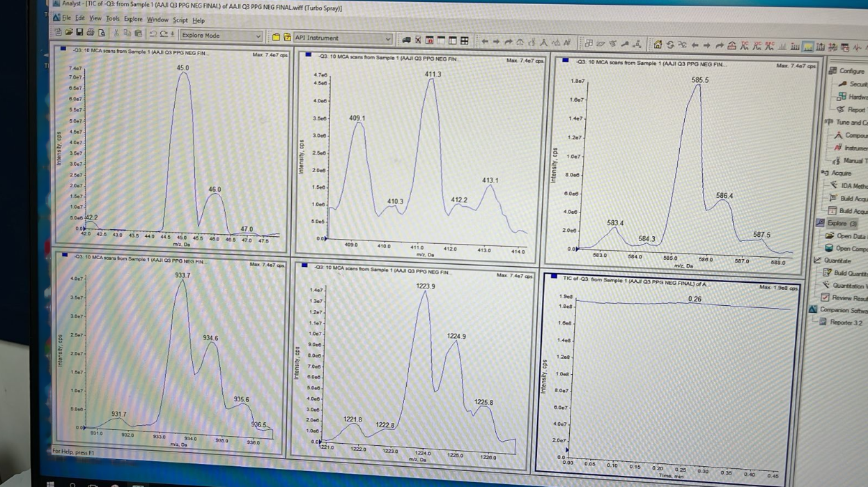The image size is (868, 487).
Task: Click the highlighted spectrum icon in toolbar
Action: tap(807, 47)
